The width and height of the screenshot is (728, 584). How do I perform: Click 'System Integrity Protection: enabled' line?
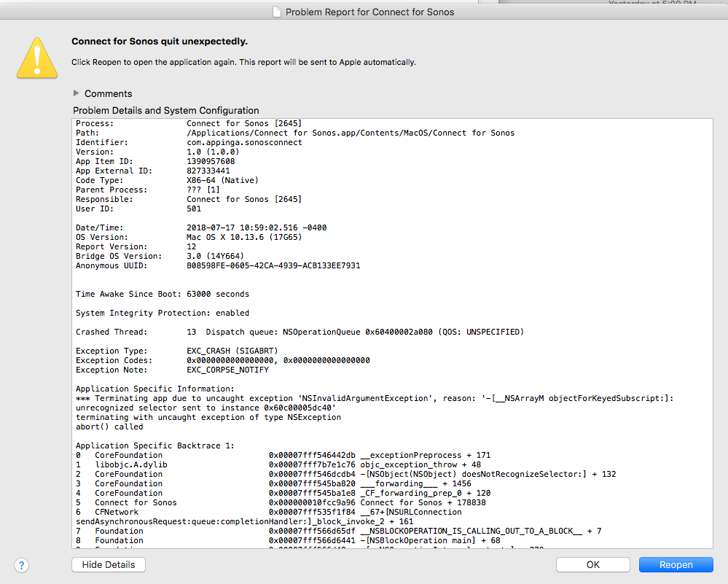point(163,313)
